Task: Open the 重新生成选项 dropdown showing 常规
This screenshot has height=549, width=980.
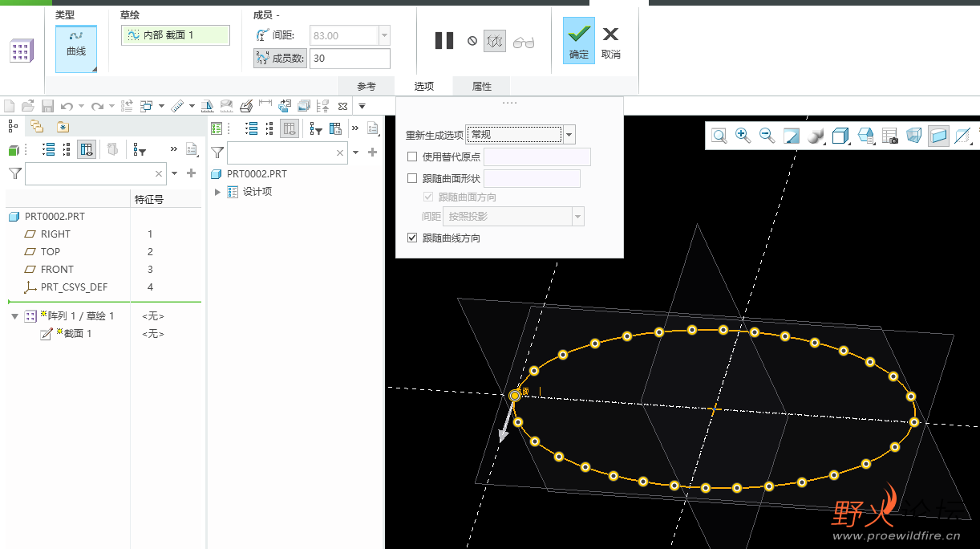Action: (x=569, y=135)
